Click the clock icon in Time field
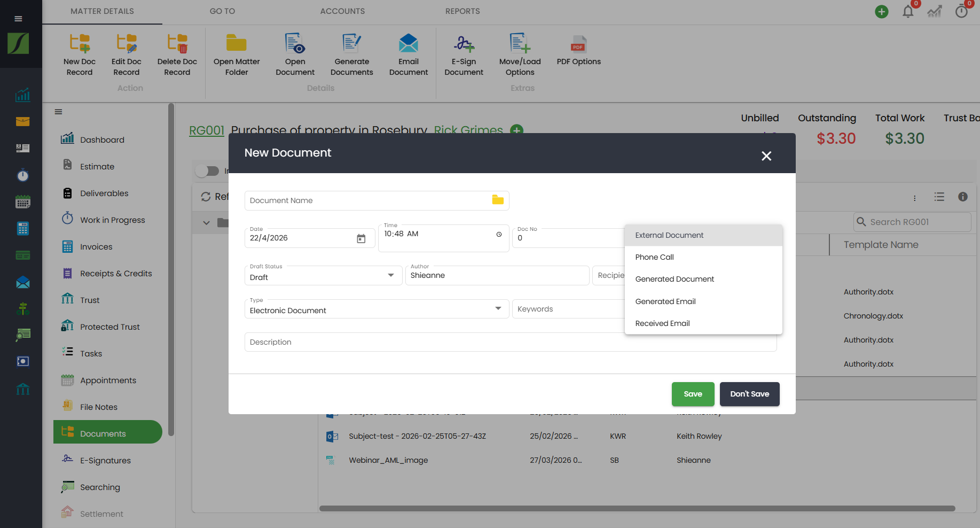Viewport: 980px width, 528px height. pos(499,234)
